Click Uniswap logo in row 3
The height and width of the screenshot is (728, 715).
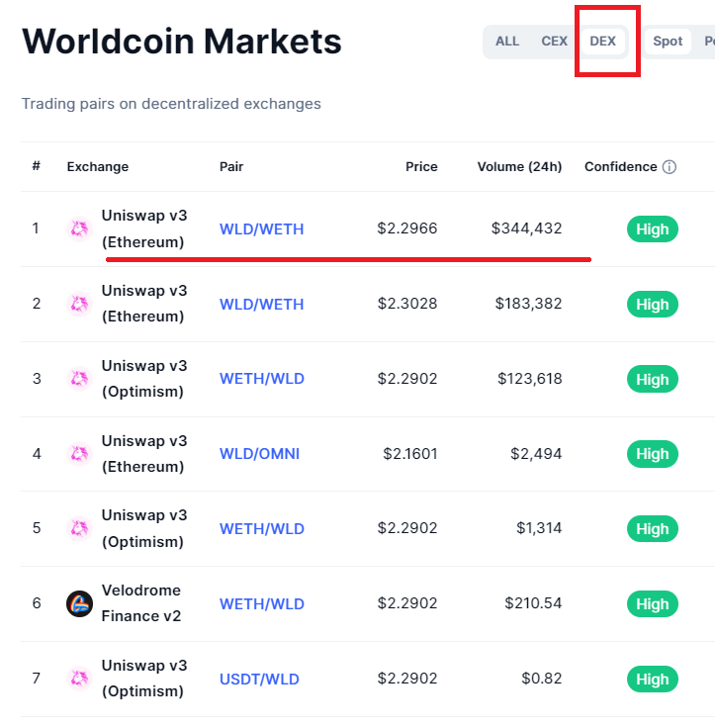tap(80, 379)
